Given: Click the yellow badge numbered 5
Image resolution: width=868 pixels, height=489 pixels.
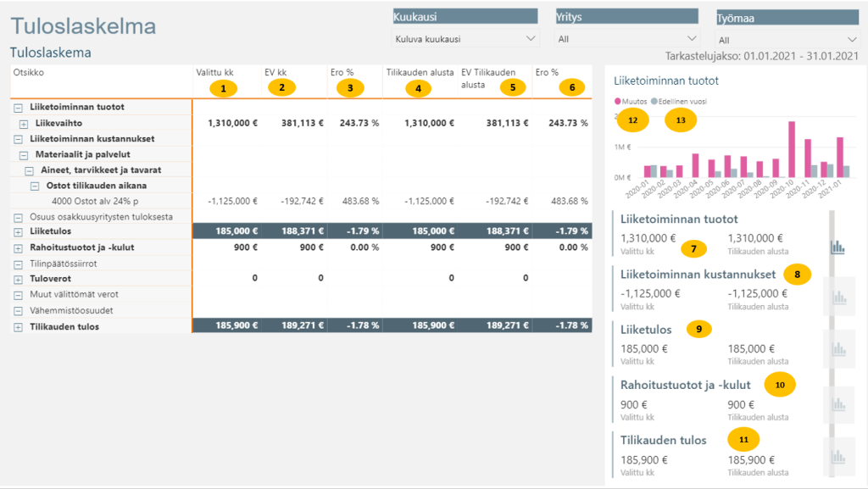Looking at the screenshot, I should 512,86.
